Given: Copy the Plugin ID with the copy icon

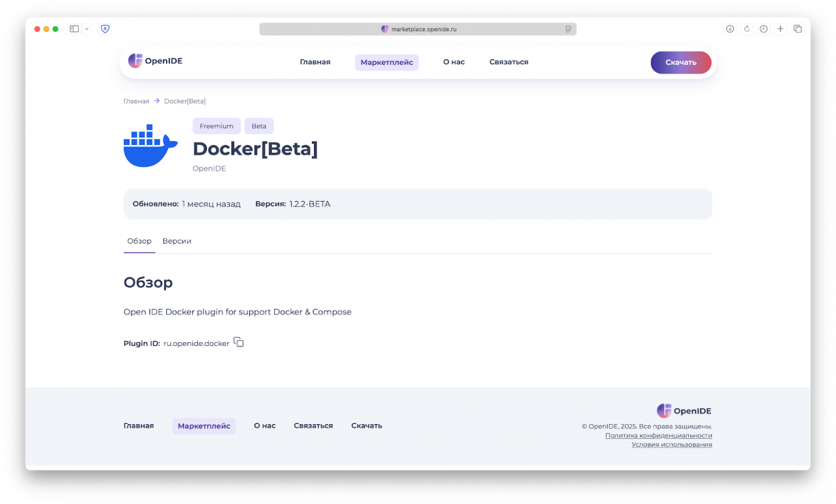Looking at the screenshot, I should (x=238, y=342).
